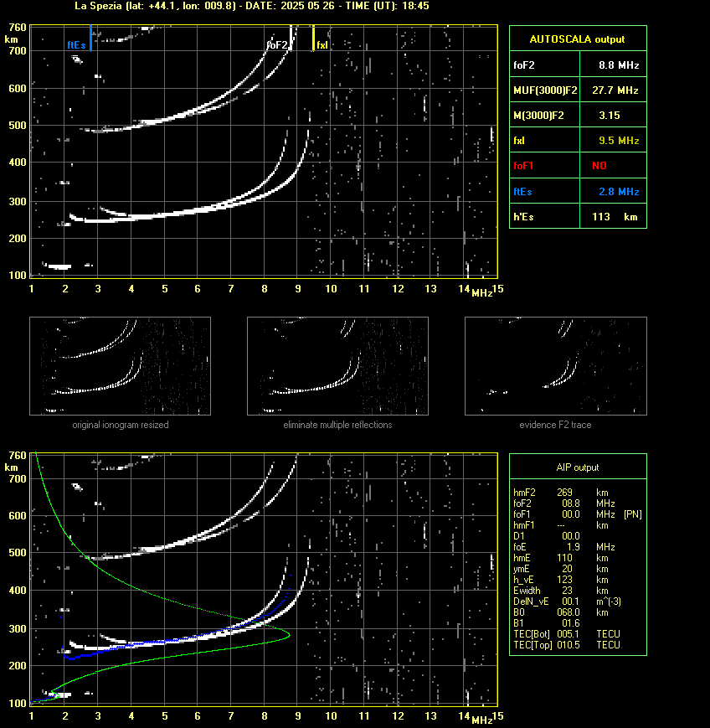Click the blue ftEs label in AUTOSCALA table
Viewport: 710px width, 728px height.
click(522, 191)
